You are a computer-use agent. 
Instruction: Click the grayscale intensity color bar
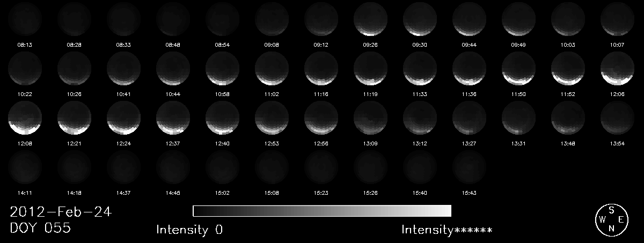[x=321, y=210]
